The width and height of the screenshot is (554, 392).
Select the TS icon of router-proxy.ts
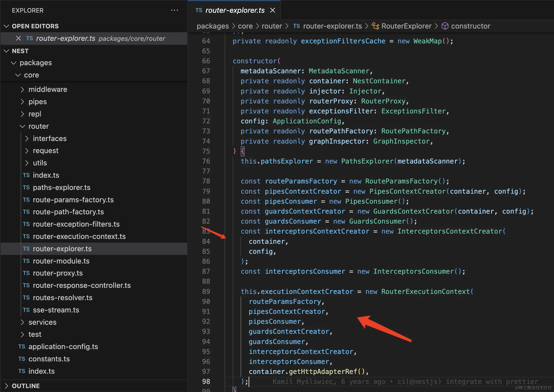(26, 273)
